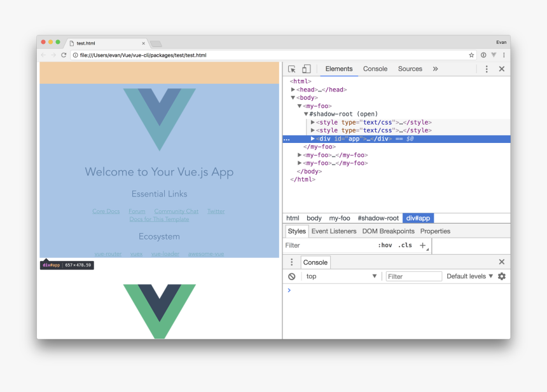Select the Styles sidebar tab
The width and height of the screenshot is (547, 392).
(x=296, y=231)
